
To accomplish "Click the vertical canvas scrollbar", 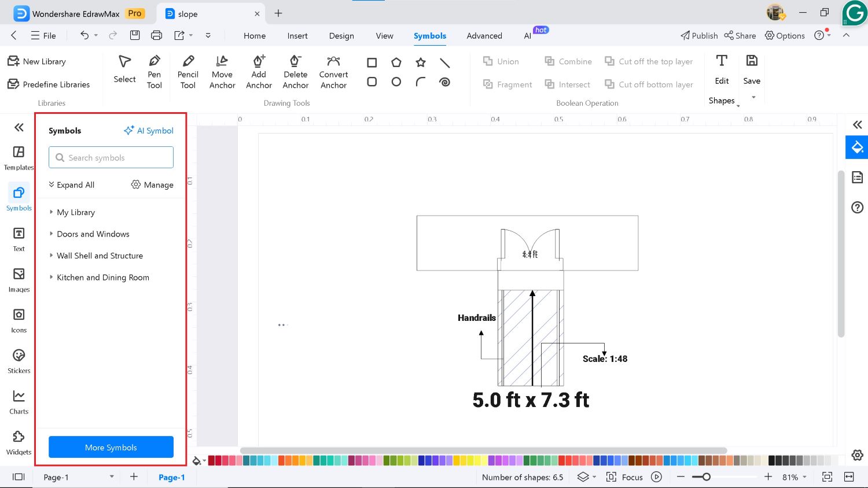I will coord(841,254).
